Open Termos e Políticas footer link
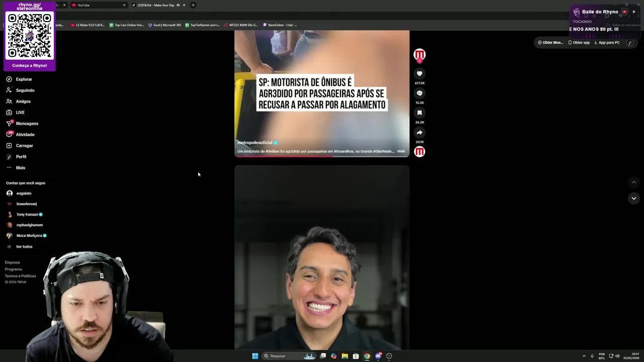 click(21, 276)
